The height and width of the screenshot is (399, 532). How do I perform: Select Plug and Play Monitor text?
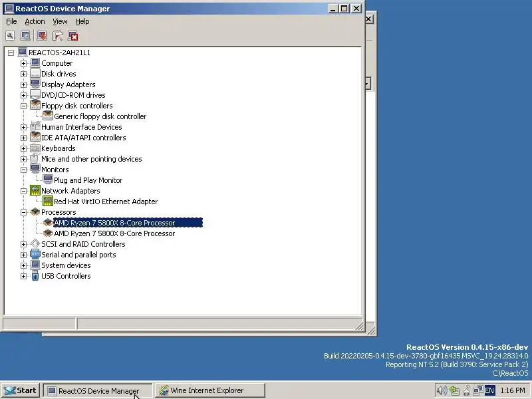(88, 180)
